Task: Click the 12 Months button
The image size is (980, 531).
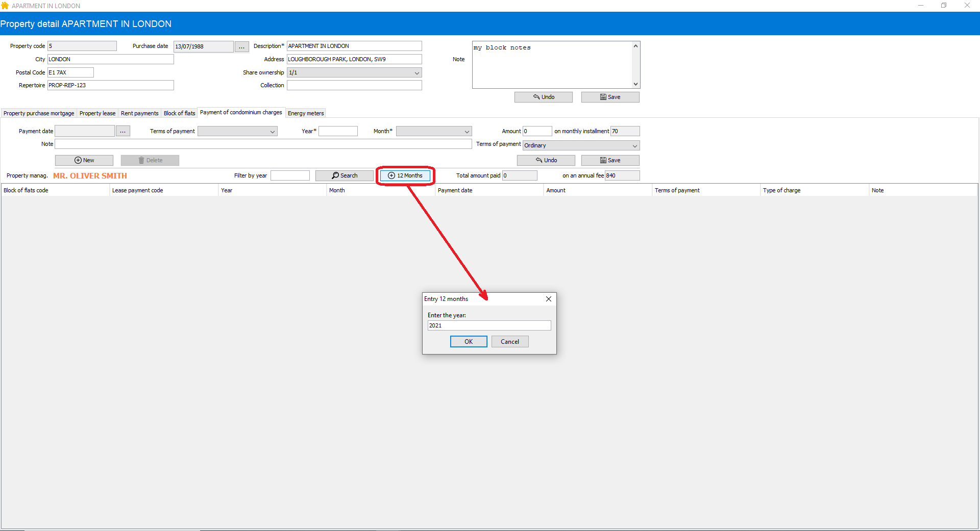Action: [405, 175]
